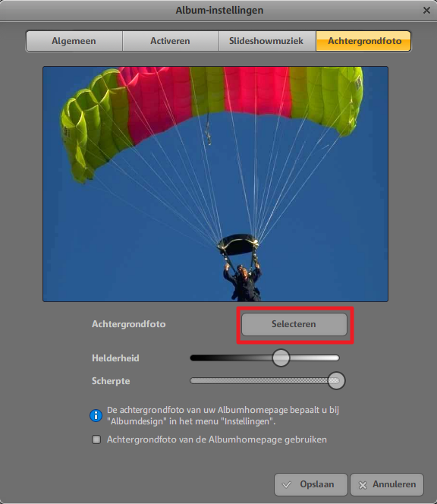437x504 pixels.
Task: Close the Album-instellingen dialog with X
Action: point(426,11)
